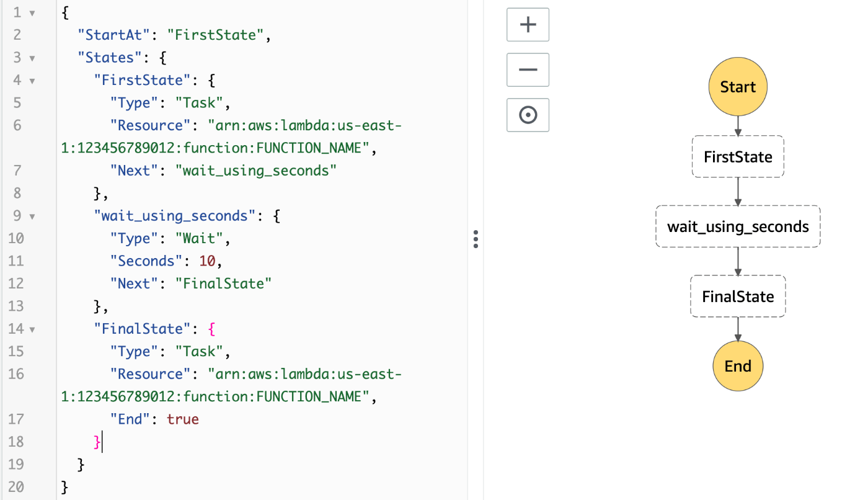Image resolution: width=868 pixels, height=500 pixels.
Task: Collapse the FirstState block using its fold triangle
Action: [32, 79]
